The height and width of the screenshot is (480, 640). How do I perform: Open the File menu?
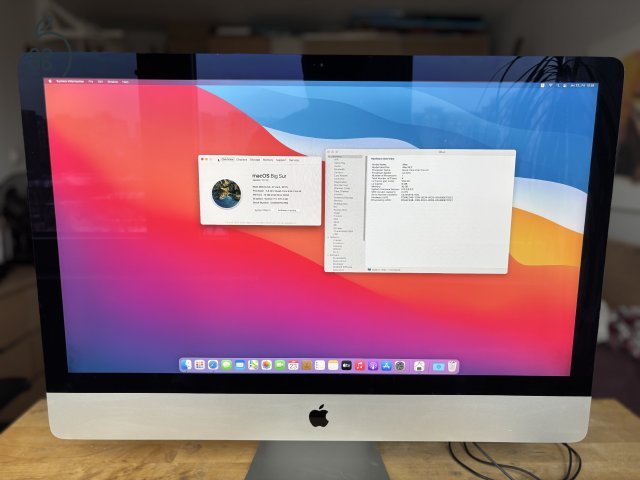[x=91, y=82]
